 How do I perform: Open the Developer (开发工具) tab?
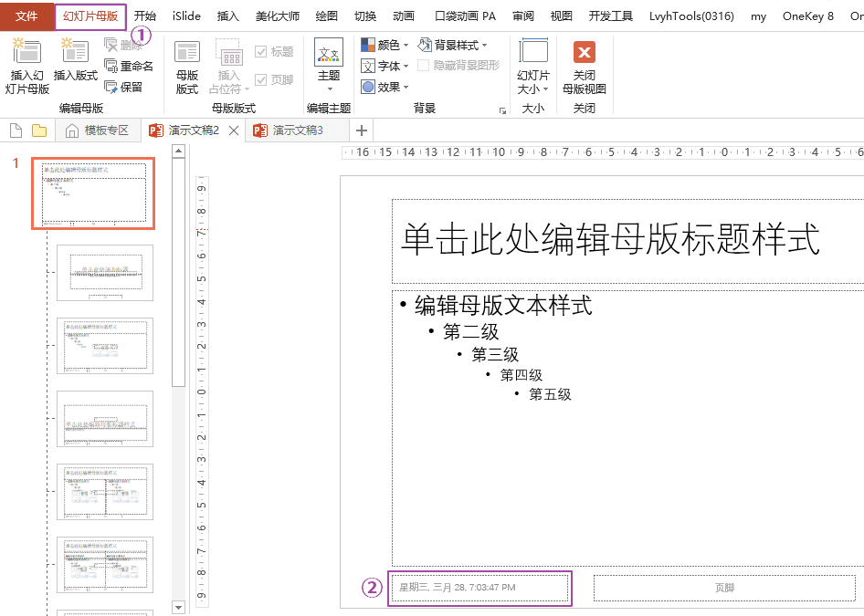pos(610,16)
